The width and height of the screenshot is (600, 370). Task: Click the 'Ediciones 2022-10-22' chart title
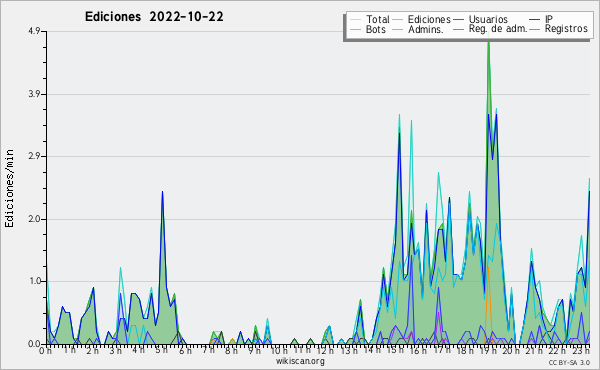154,17
